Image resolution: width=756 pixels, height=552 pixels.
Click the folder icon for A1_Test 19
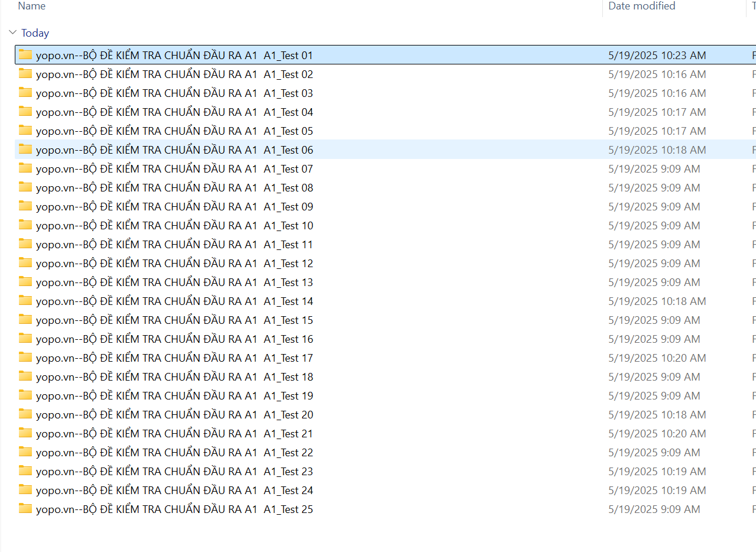click(x=25, y=395)
